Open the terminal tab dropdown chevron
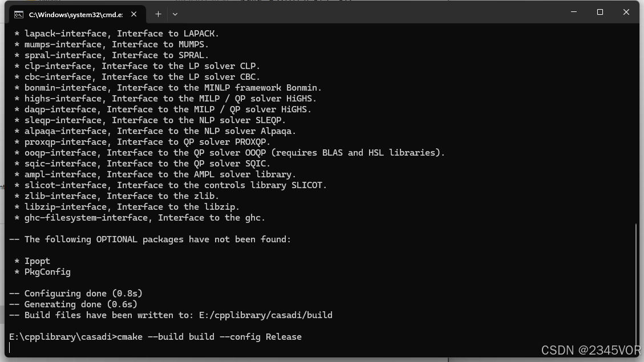644x362 pixels. coord(175,14)
